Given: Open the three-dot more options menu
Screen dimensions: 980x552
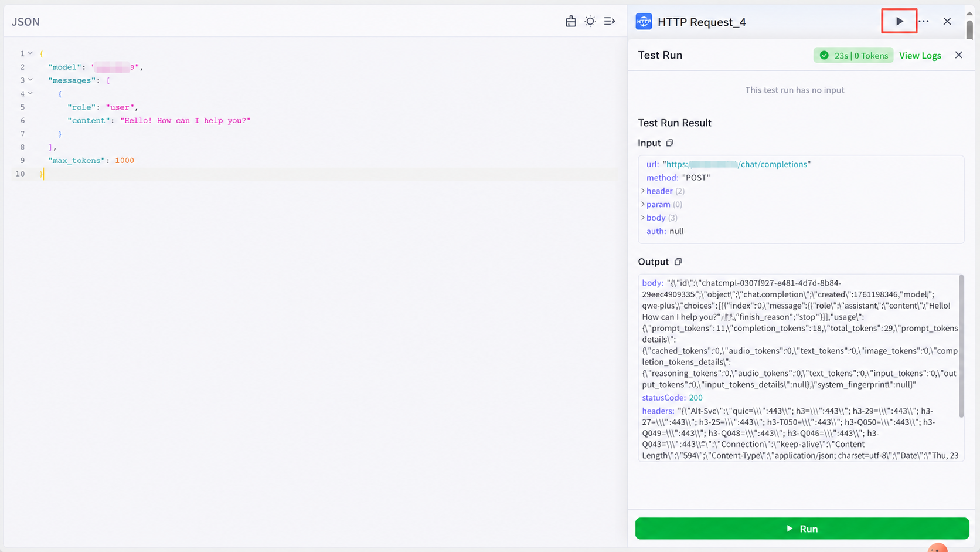Looking at the screenshot, I should pos(924,21).
